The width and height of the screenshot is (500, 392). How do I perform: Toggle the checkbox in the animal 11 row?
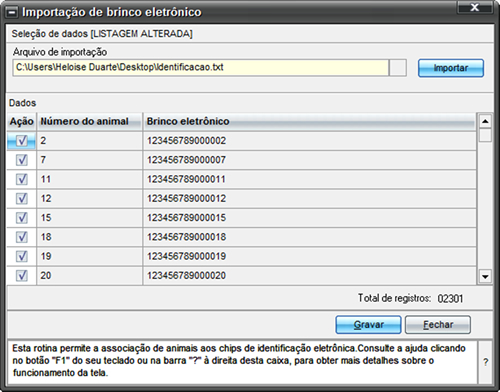(22, 179)
